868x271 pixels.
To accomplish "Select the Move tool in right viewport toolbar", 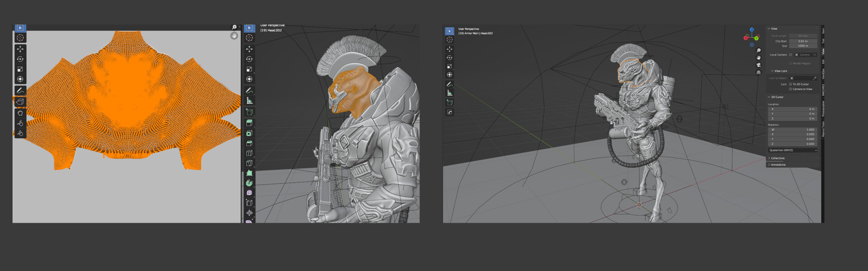I will coord(449,49).
